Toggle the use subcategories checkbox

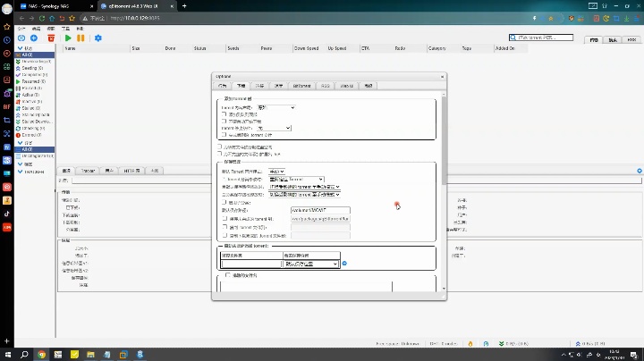tap(224, 202)
